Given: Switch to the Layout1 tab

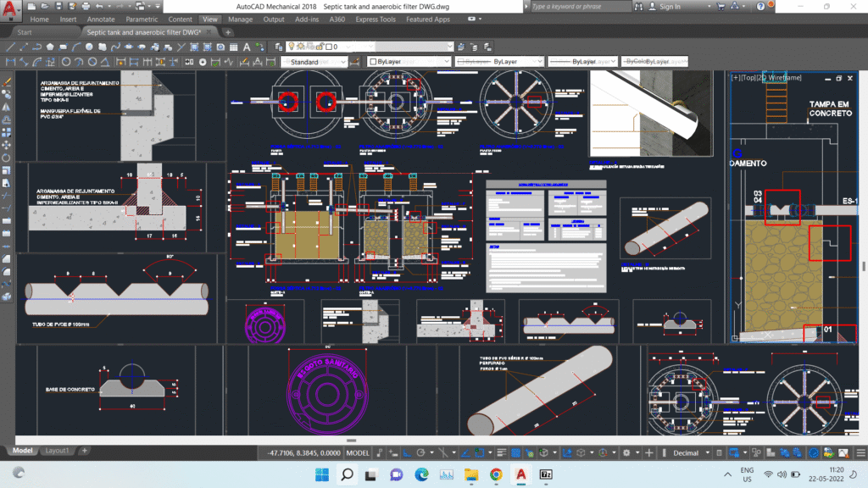Looking at the screenshot, I should point(57,451).
